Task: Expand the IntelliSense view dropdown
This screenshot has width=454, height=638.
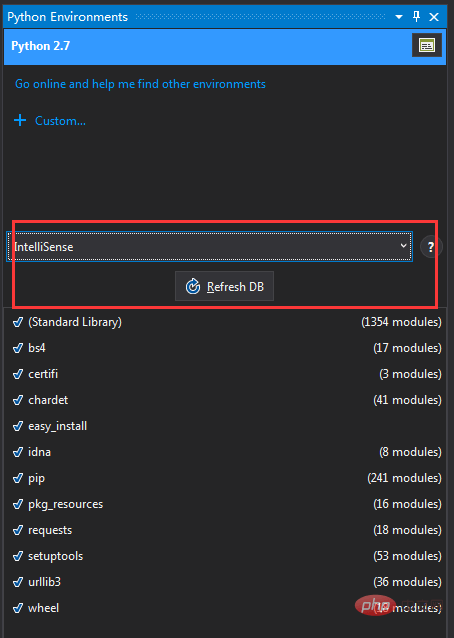Action: 210,247
